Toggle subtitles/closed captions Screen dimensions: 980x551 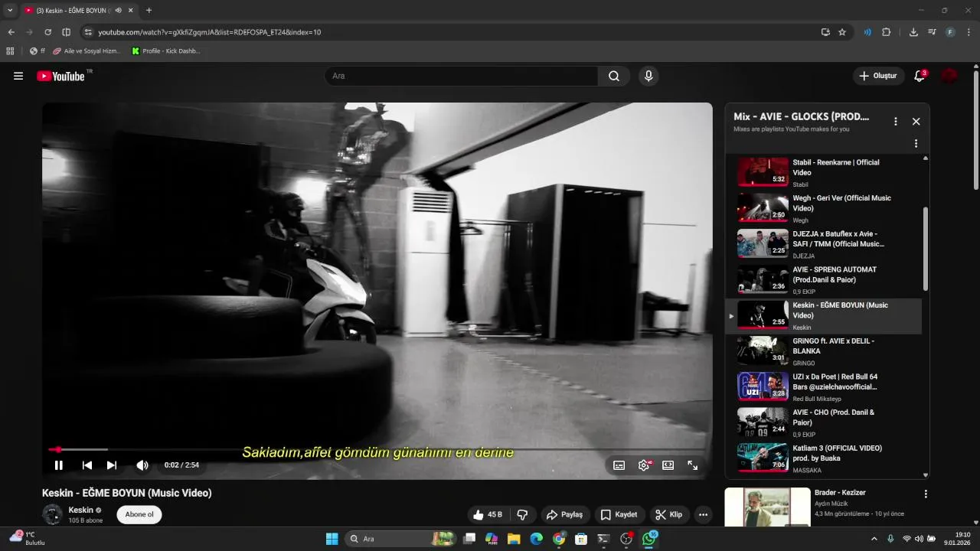pos(619,465)
